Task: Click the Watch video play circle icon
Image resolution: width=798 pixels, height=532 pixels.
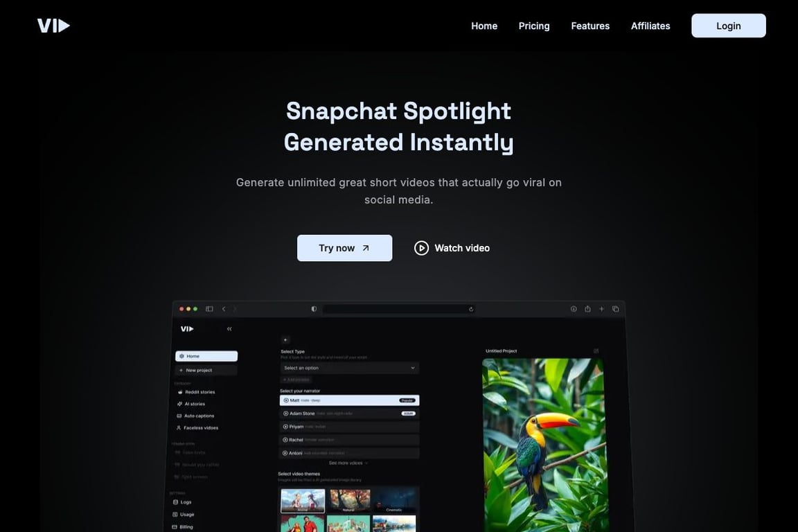Action: point(421,248)
